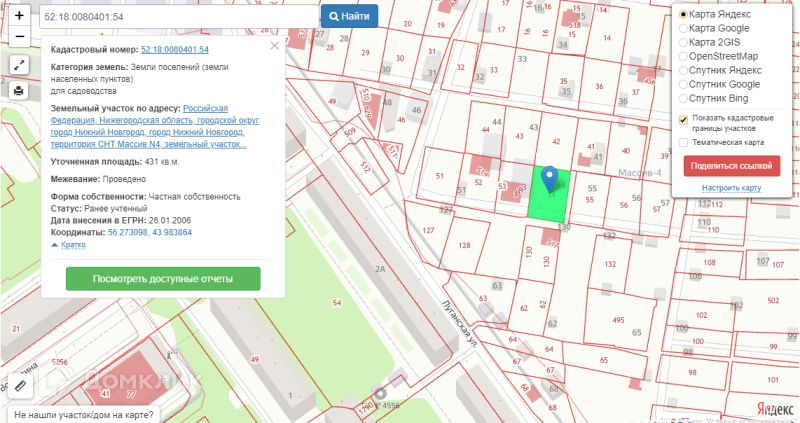Zoom in the map with plus button
Image resolution: width=800 pixels, height=423 pixels.
(x=19, y=15)
